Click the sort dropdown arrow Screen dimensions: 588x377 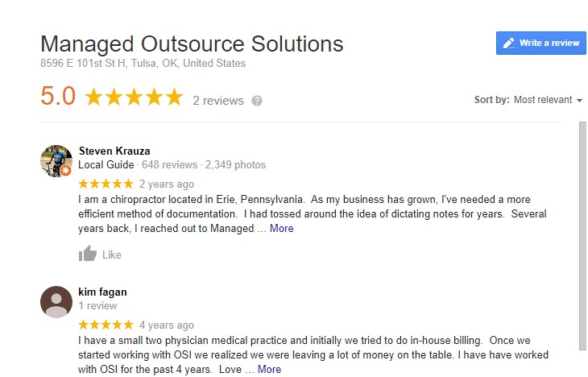click(579, 101)
